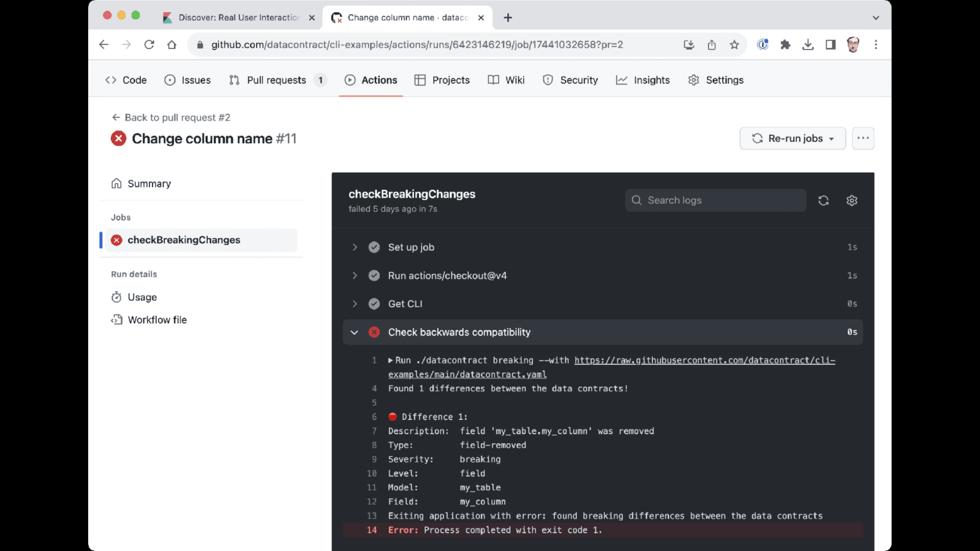Go back using browser back arrow
This screenshot has width=980, height=551.
point(104,45)
